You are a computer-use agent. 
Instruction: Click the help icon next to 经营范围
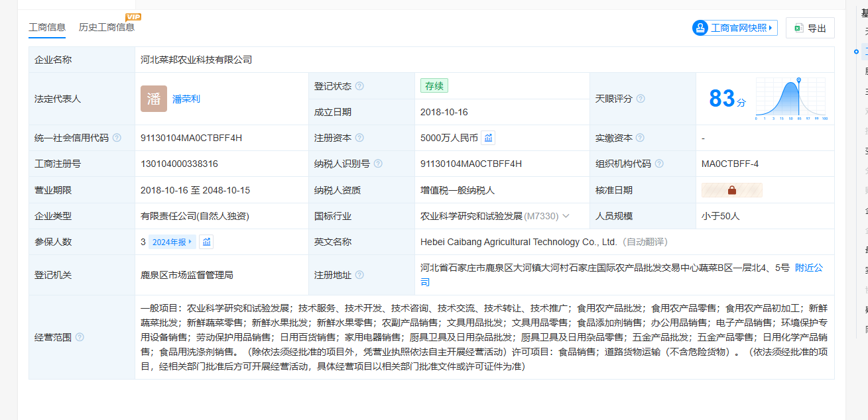(x=80, y=337)
